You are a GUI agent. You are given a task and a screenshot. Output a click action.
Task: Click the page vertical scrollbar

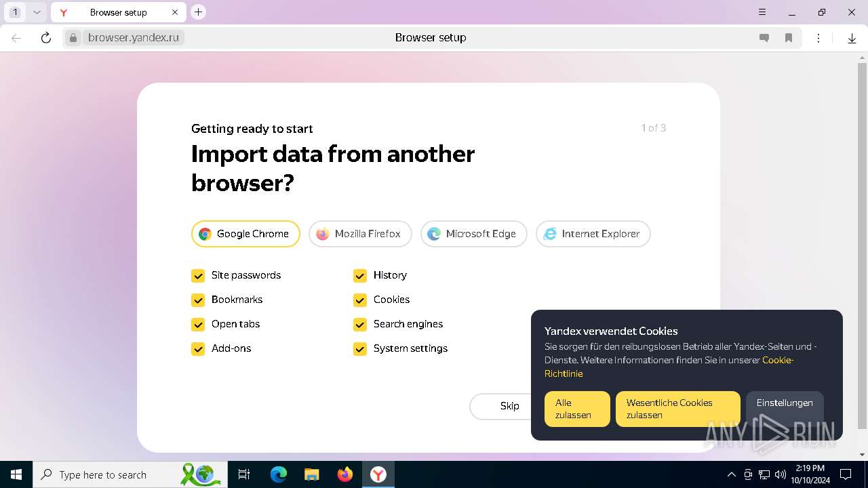point(862,246)
